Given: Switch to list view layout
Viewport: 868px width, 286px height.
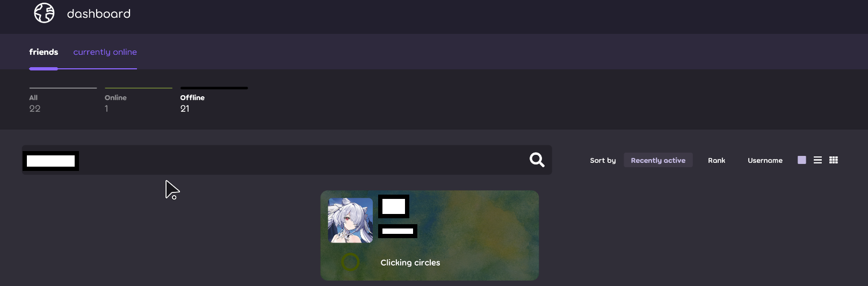Looking at the screenshot, I should (x=818, y=160).
